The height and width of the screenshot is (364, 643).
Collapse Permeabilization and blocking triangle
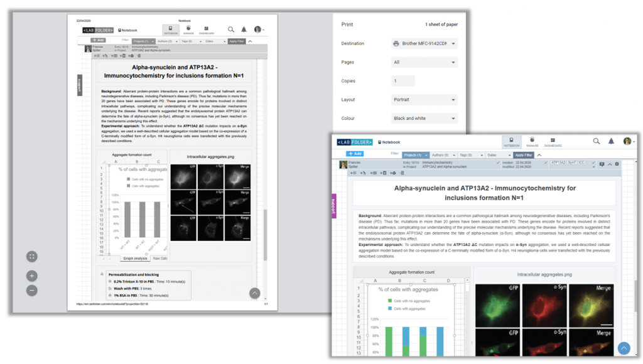102,274
